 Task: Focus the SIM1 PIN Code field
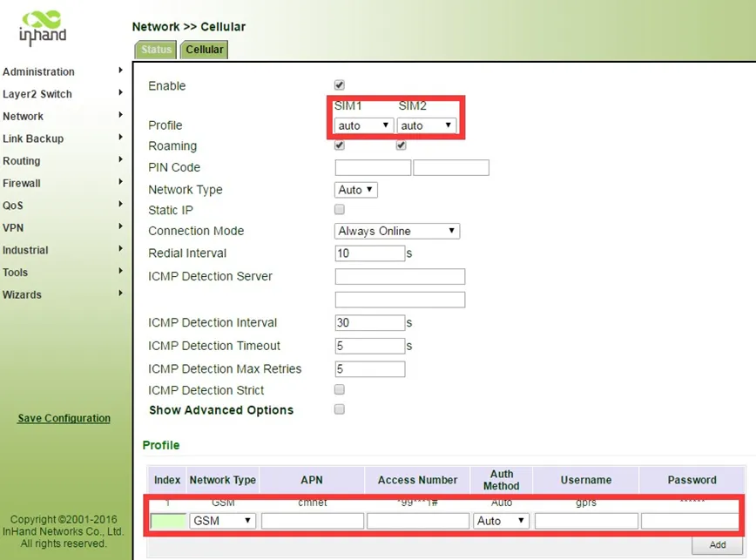click(373, 168)
